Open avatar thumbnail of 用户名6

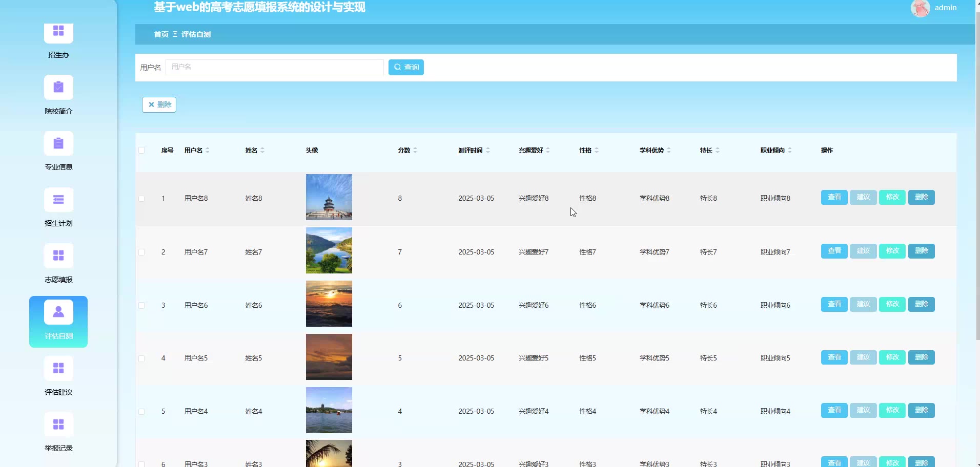[x=329, y=304]
